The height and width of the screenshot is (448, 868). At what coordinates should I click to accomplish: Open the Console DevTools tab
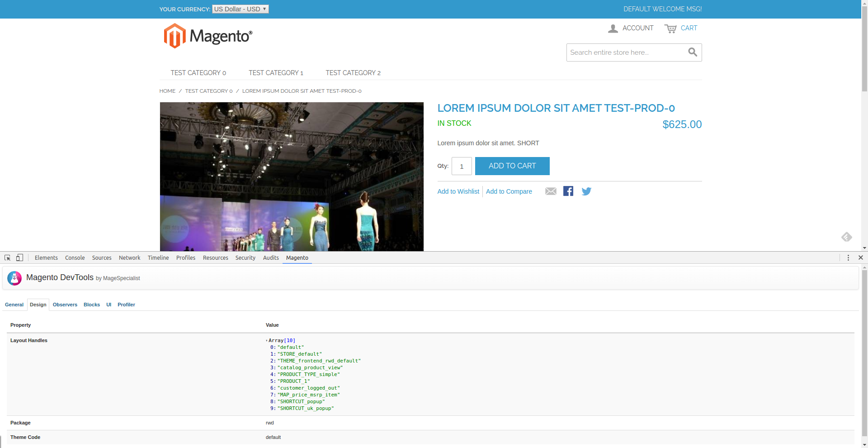(75, 257)
